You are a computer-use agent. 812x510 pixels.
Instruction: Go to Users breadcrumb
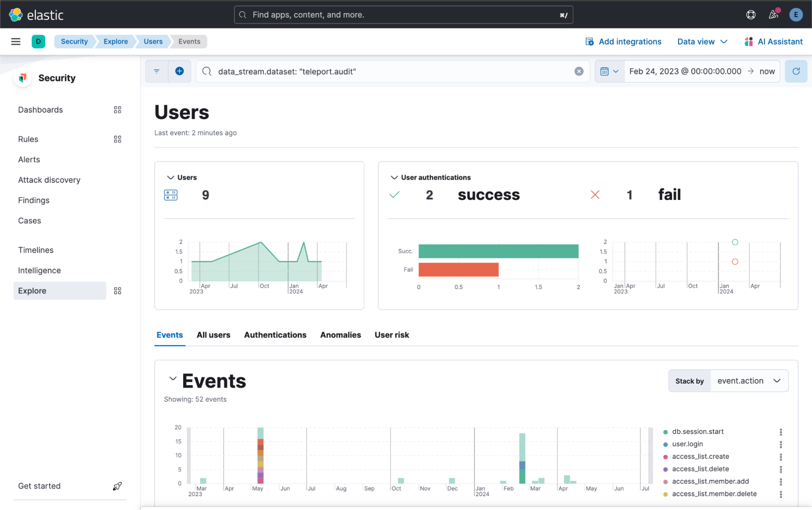point(153,41)
